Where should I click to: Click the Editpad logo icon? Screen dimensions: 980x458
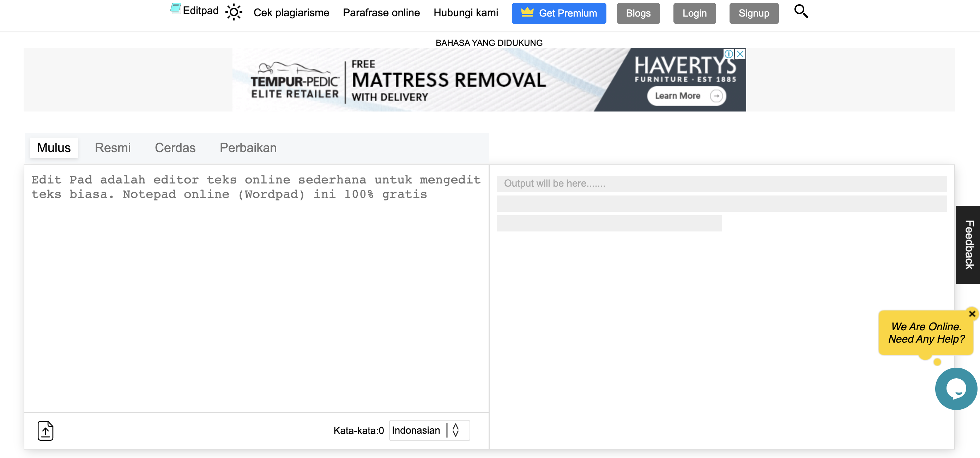tap(175, 8)
